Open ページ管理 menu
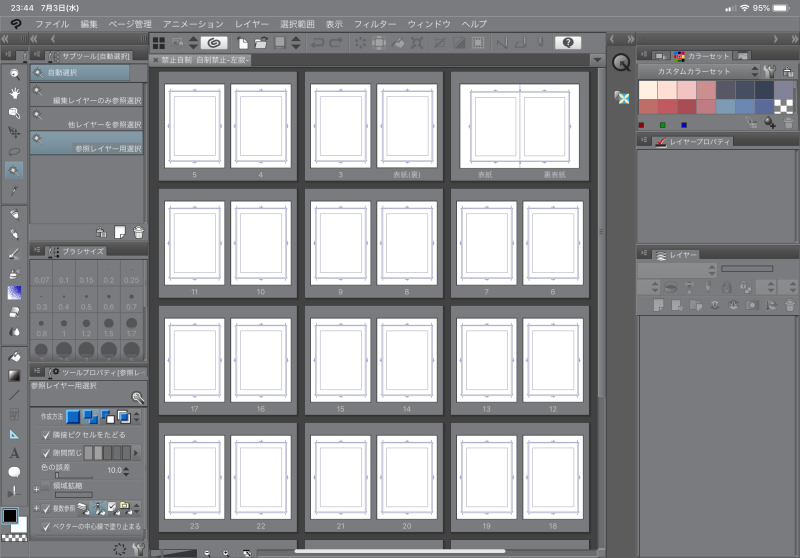 coord(130,24)
